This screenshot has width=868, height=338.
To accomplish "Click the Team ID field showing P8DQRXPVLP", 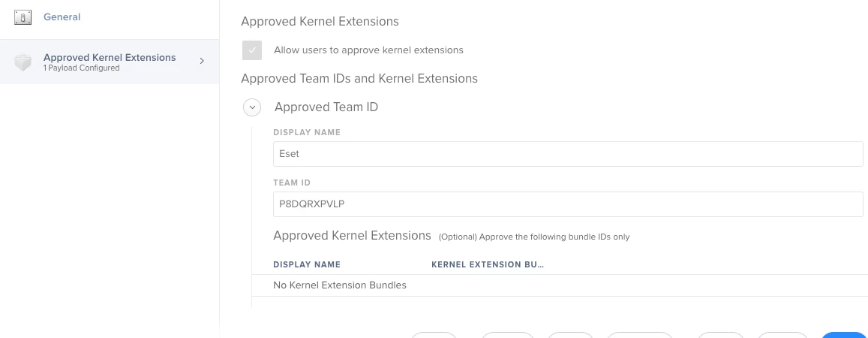I will (568, 204).
